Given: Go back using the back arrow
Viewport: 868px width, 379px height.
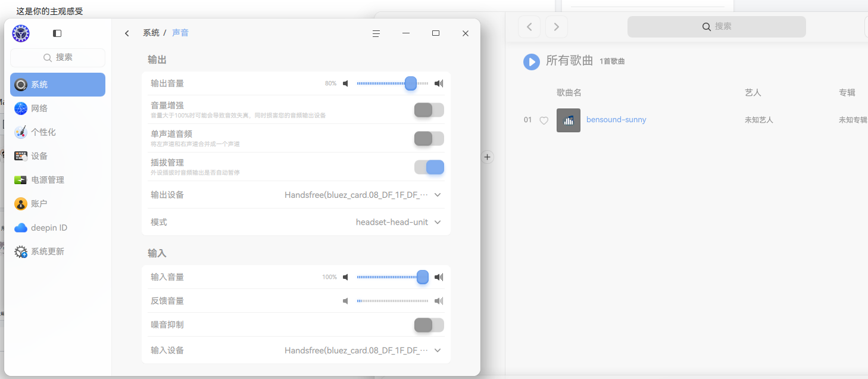Looking at the screenshot, I should point(127,33).
